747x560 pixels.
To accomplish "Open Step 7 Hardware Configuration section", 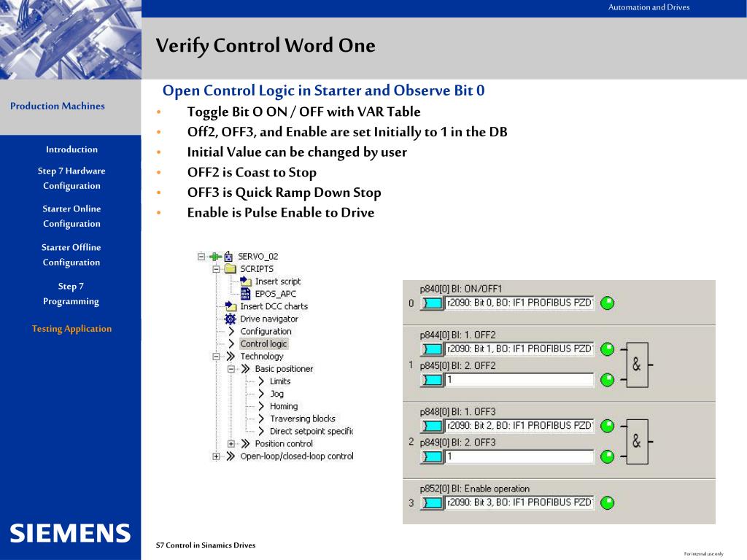I will pos(71,178).
